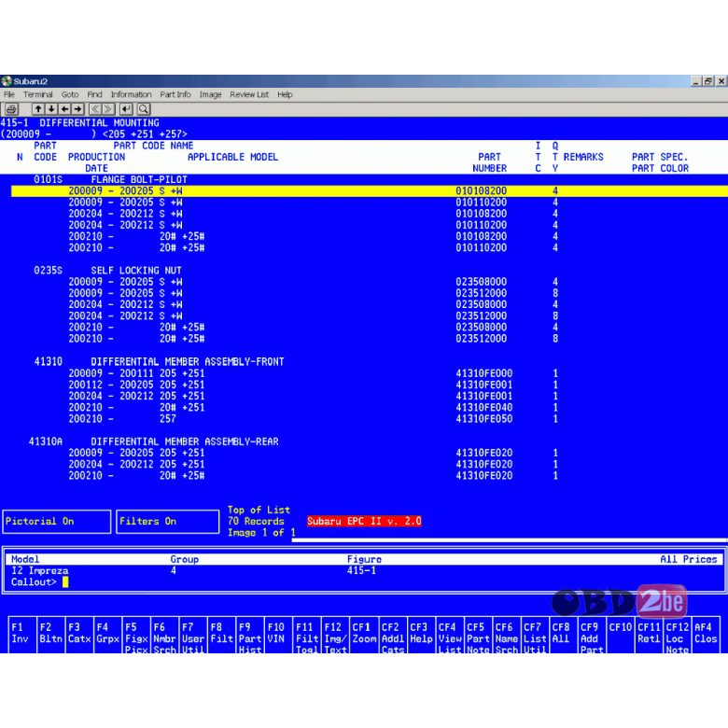Click the CF11 Retl key
Screen dimensions: 728x728
pyautogui.click(x=649, y=635)
